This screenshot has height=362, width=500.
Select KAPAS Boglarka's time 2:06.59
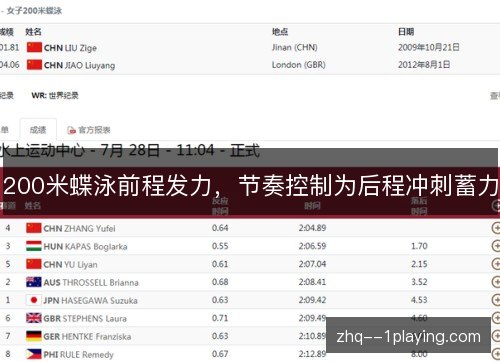pyautogui.click(x=312, y=246)
